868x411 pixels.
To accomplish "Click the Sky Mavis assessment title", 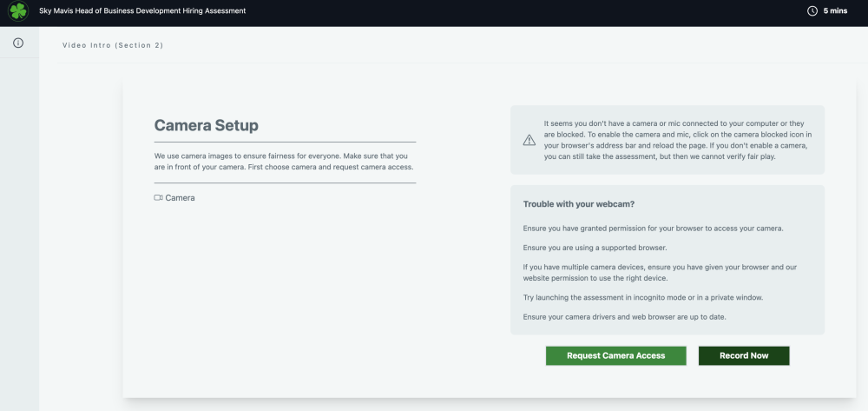I will (142, 11).
